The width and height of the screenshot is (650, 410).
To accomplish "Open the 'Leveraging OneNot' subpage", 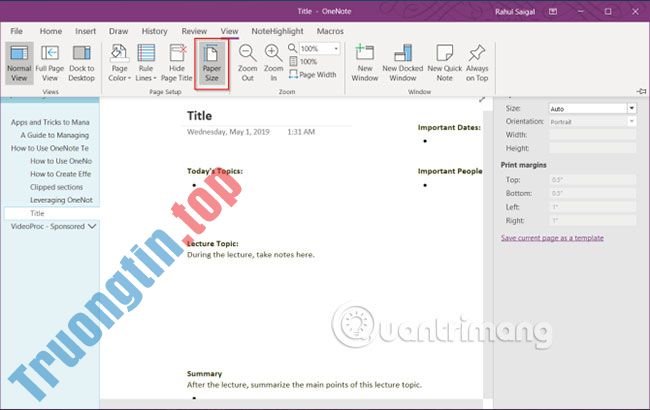I will click(x=61, y=200).
